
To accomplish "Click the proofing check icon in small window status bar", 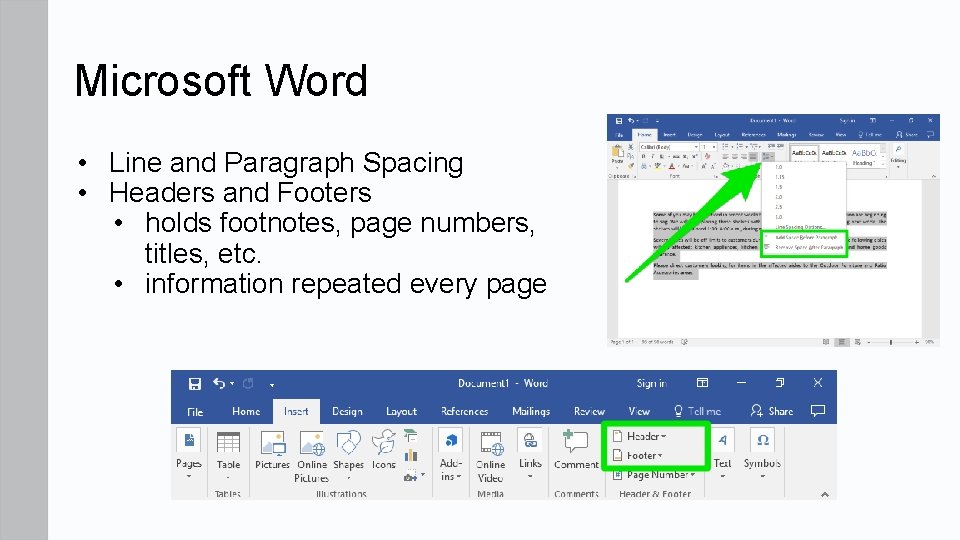I will click(684, 342).
